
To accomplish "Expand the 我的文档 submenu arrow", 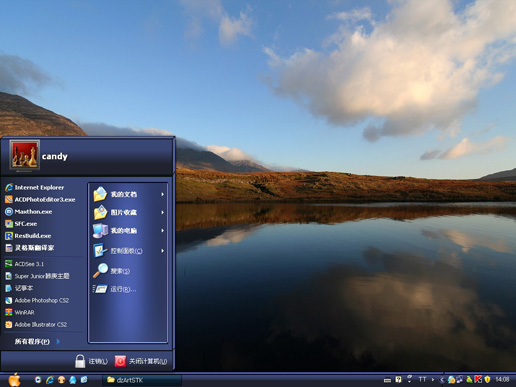I will pos(163,194).
